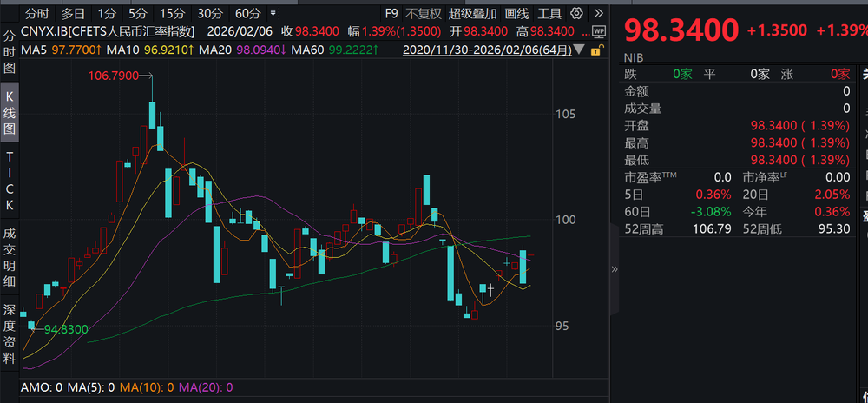Click 5日 0.36% value
Viewport: 868px width, 403px height.
(x=713, y=195)
